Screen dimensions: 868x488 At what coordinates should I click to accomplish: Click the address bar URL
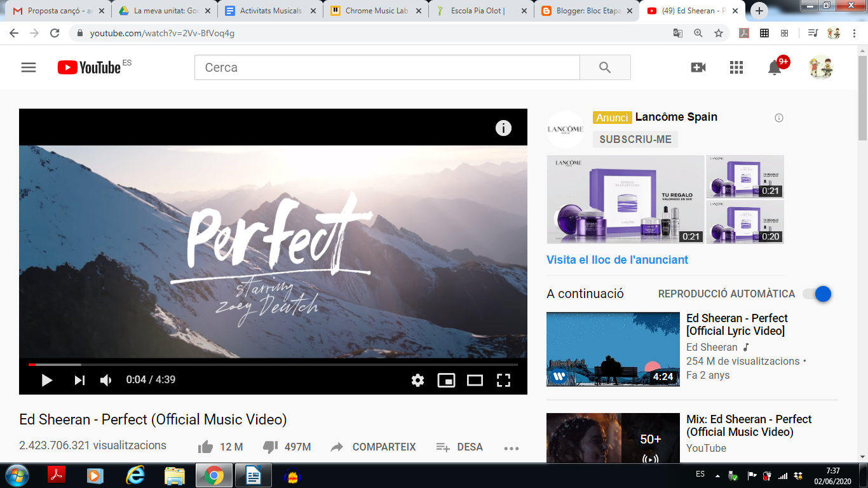162,33
